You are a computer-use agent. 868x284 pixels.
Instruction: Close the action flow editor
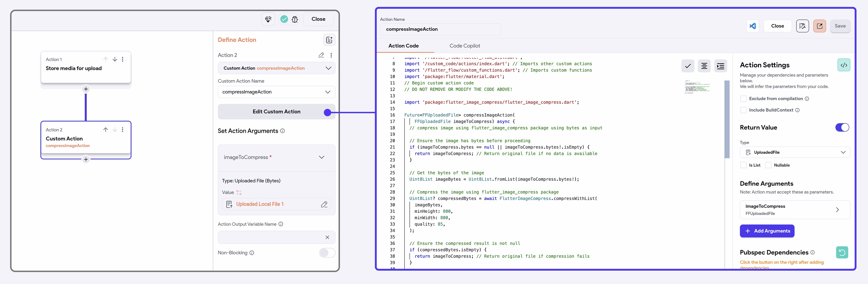point(318,19)
